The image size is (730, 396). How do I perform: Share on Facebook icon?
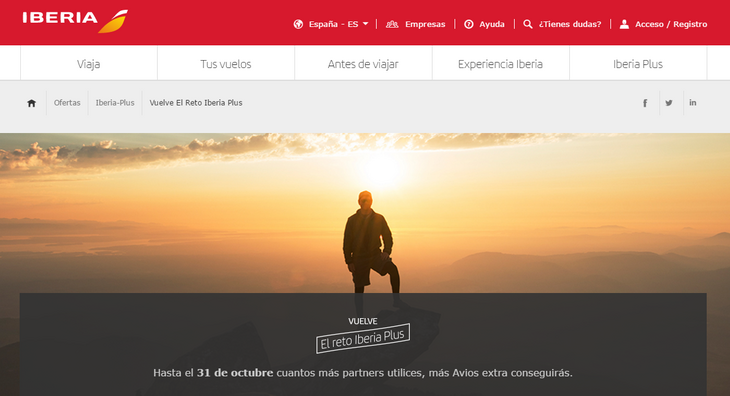coord(645,103)
